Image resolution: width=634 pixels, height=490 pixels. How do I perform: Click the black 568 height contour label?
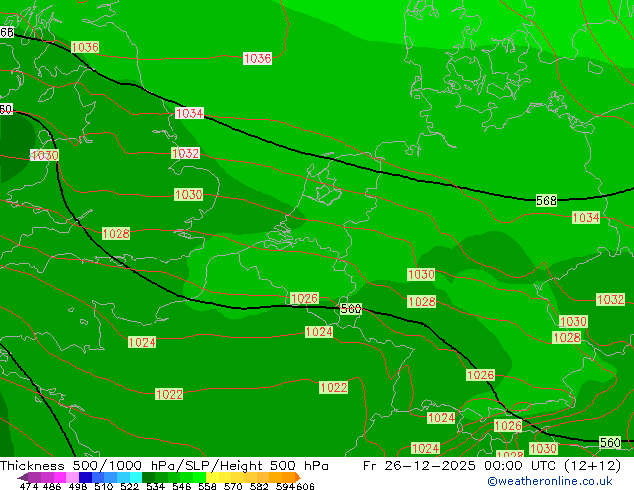546,200
